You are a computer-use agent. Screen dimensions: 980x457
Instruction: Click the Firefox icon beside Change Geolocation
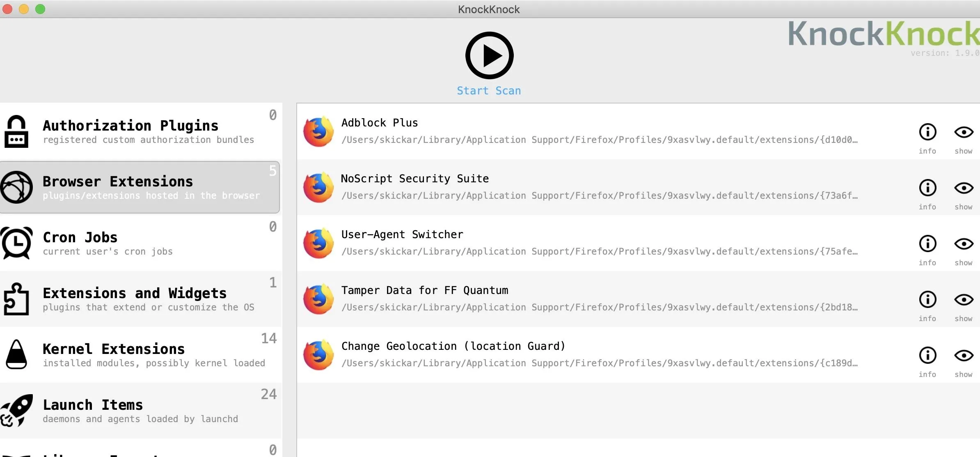[318, 355]
